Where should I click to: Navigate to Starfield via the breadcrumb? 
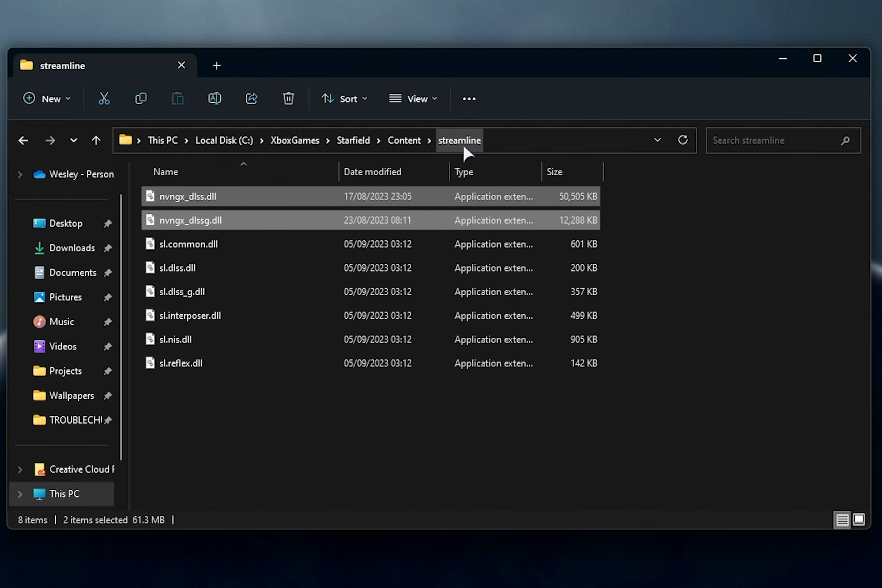[x=353, y=140]
